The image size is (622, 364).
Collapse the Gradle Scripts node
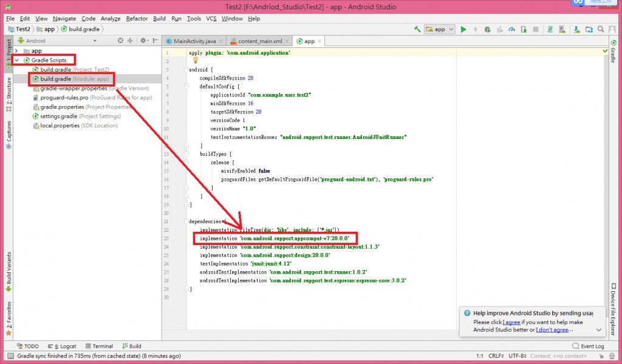16,60
